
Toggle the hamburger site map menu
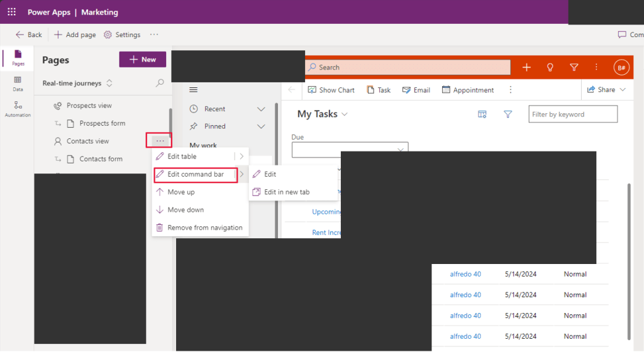point(193,90)
